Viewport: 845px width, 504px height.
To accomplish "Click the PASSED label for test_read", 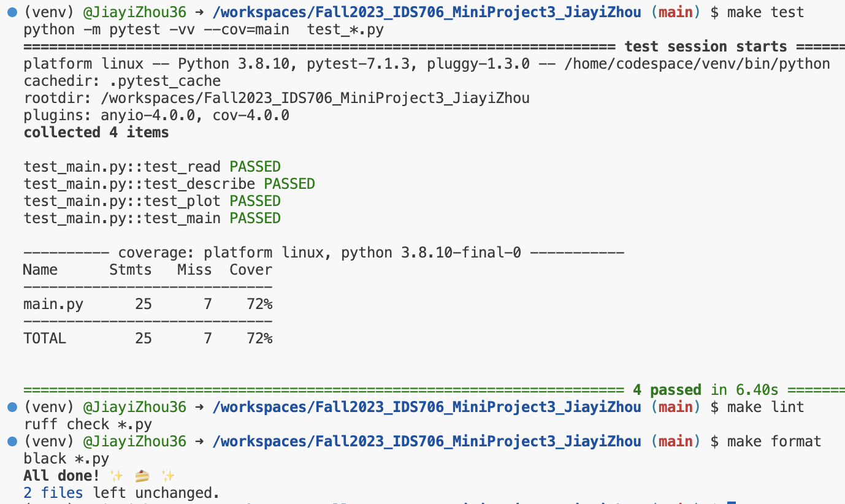I will (x=254, y=166).
